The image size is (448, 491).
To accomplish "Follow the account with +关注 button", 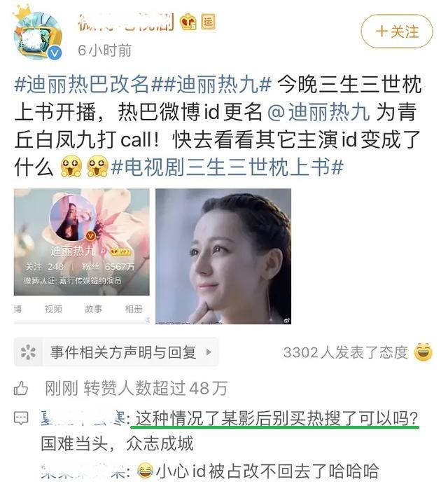I will tap(397, 32).
